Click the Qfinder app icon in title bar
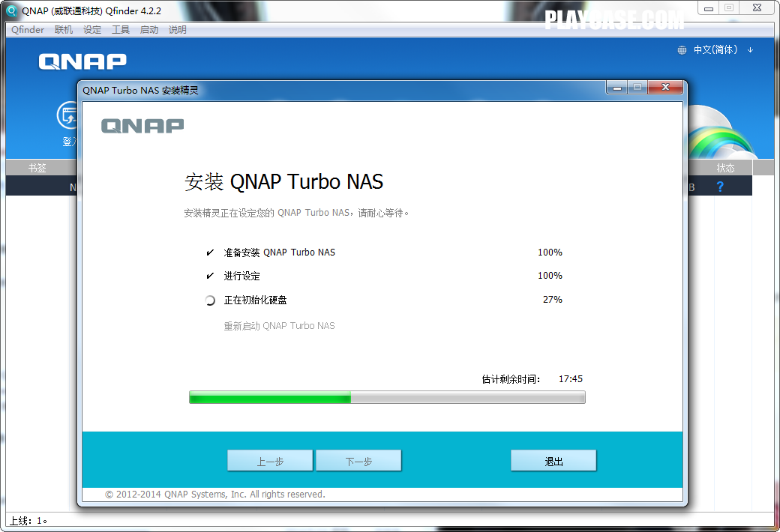 (x=11, y=10)
